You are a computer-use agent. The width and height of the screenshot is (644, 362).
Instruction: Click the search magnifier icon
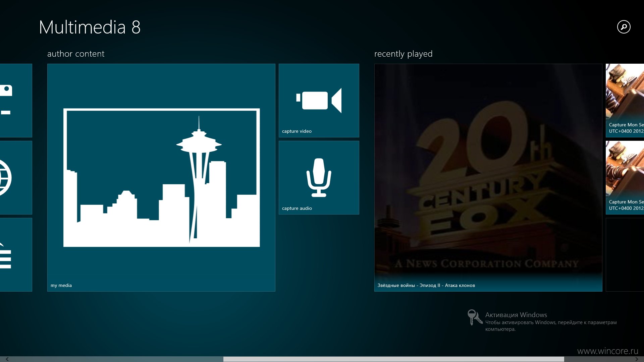(x=624, y=27)
